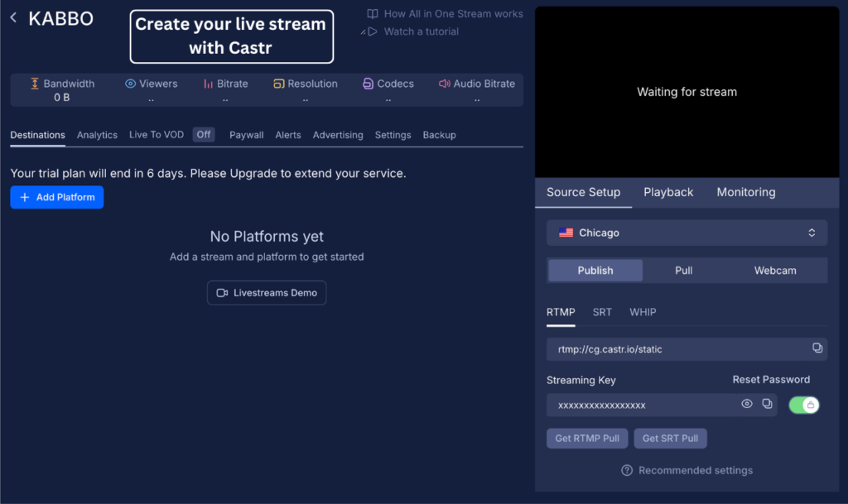
Task: Open the Paywall tab
Action: point(247,135)
